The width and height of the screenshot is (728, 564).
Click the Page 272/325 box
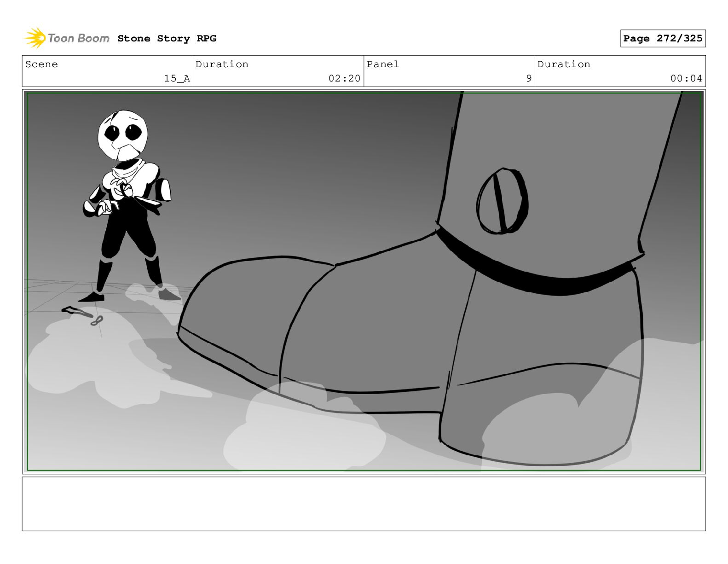663,39
